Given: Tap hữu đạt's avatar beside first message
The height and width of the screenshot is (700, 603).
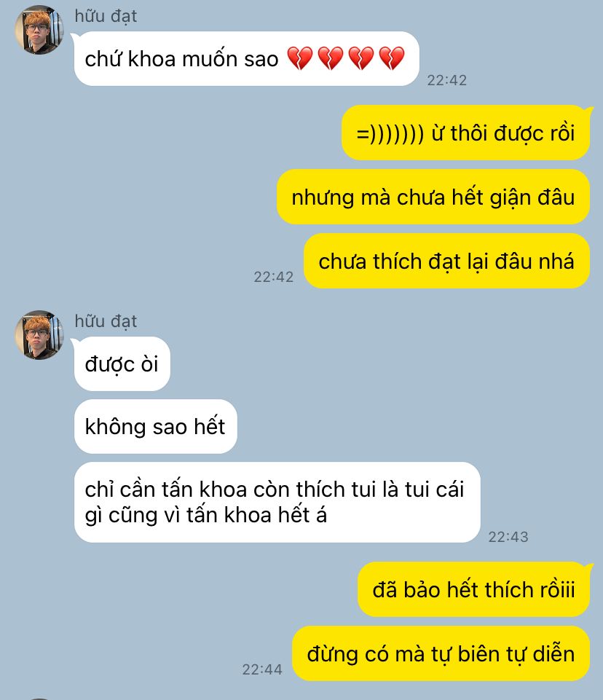Looking at the screenshot, I should point(39,30).
